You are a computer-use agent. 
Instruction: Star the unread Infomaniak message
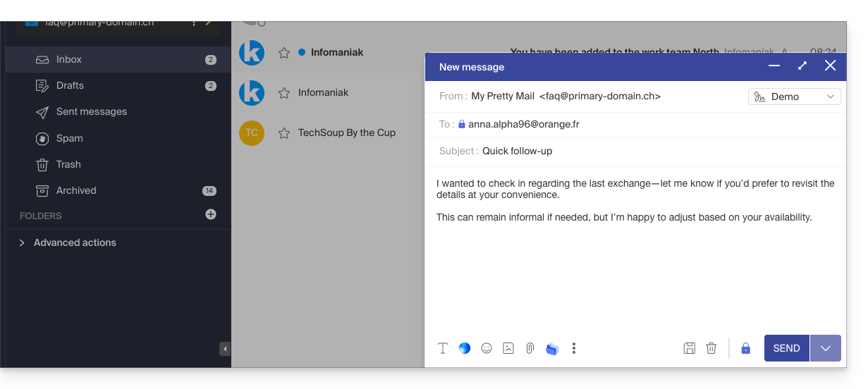point(284,53)
